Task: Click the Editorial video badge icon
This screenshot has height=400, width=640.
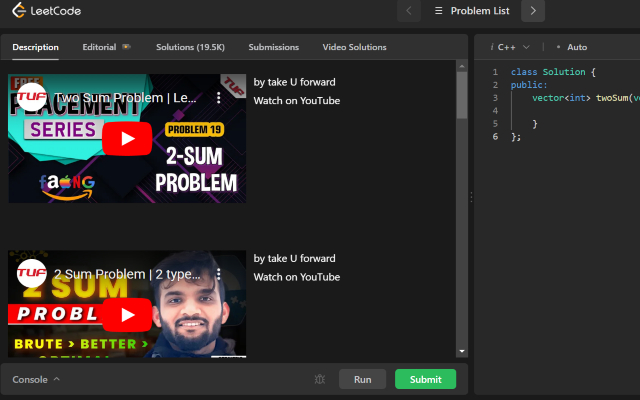Action: pos(127,47)
